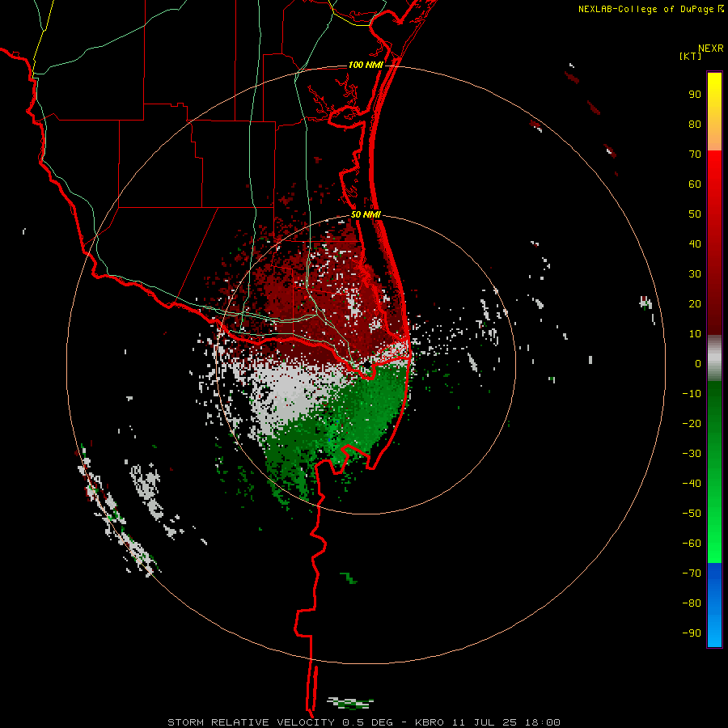Click the -90 value on velocity scale

pos(692,633)
